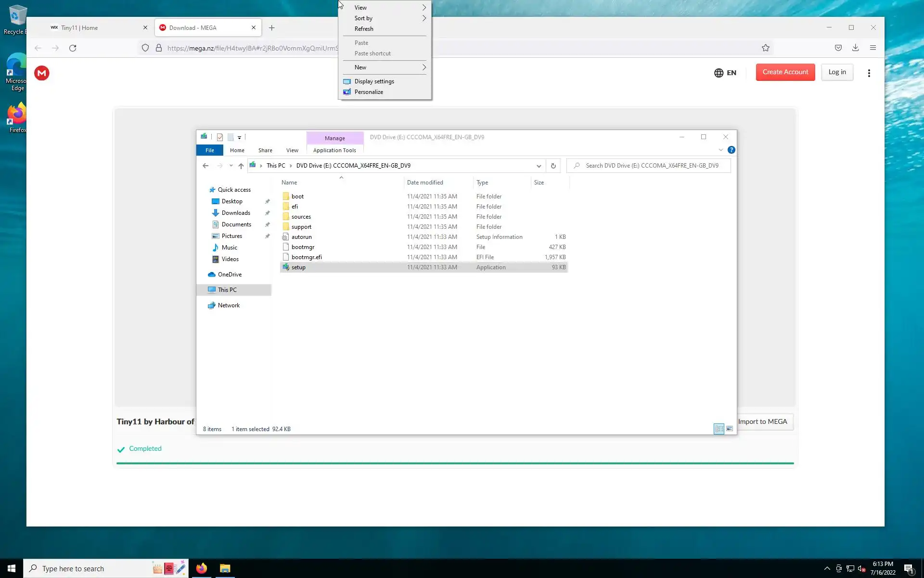Viewport: 924px width, 578px height.
Task: Open the Explorer help icon
Action: click(731, 150)
